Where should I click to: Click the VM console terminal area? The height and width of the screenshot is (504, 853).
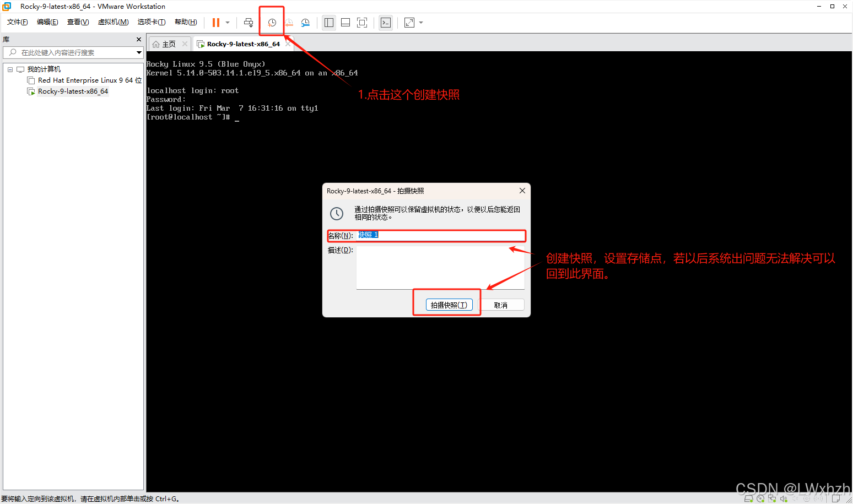(499, 271)
